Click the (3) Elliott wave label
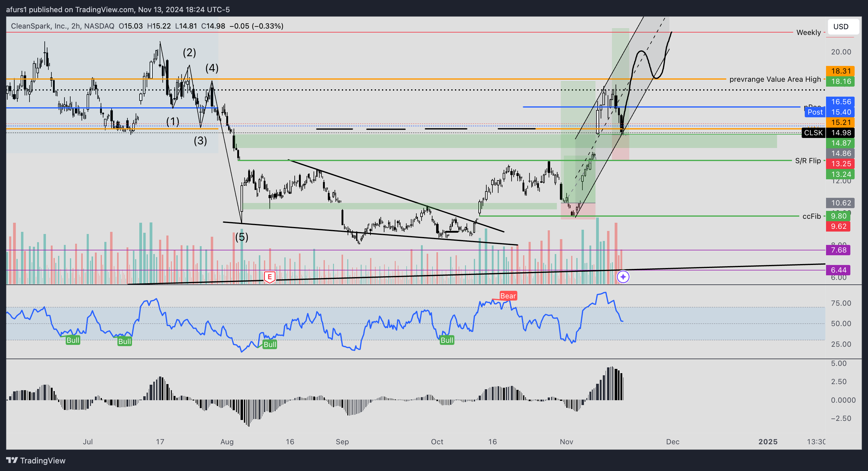868x471 pixels. point(200,141)
